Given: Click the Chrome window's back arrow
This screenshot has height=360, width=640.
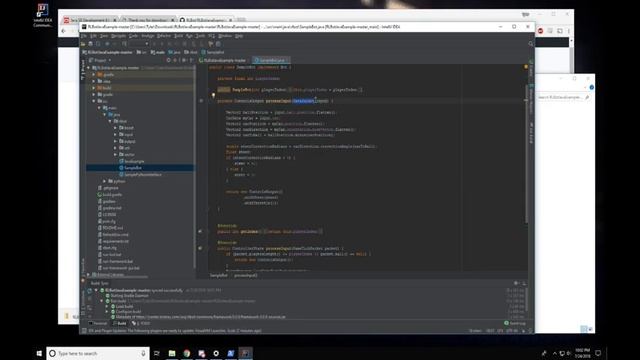Looking at the screenshot, I should (64, 31).
